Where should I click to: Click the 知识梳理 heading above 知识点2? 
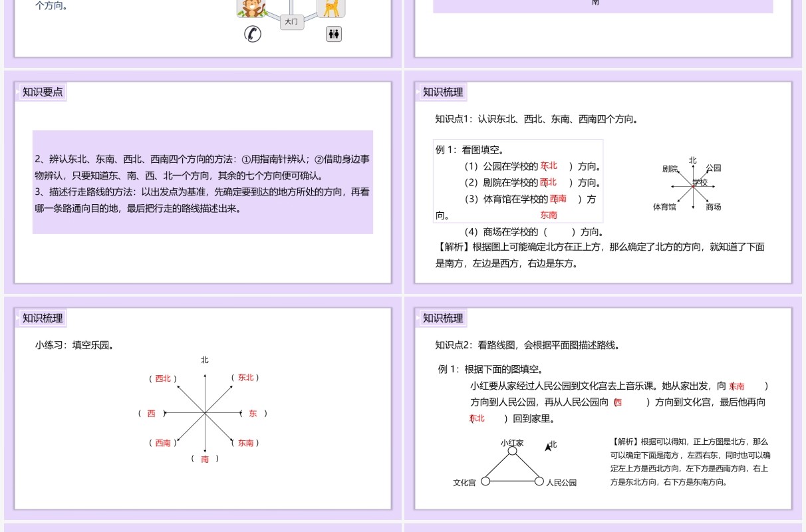pos(443,319)
